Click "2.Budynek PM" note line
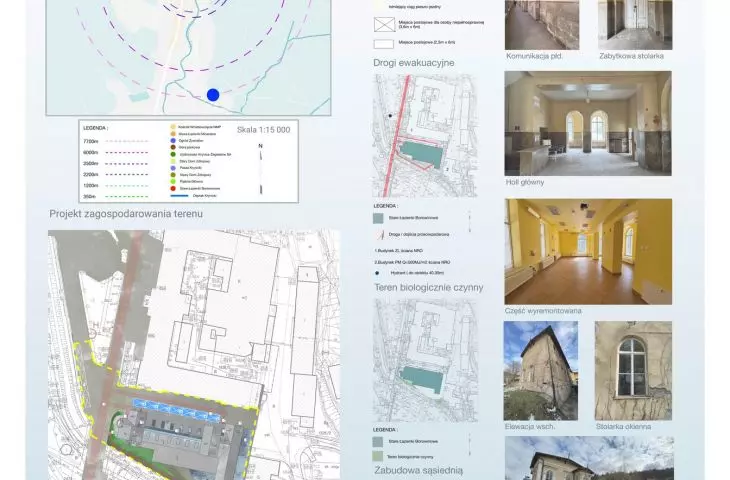 [412, 262]
